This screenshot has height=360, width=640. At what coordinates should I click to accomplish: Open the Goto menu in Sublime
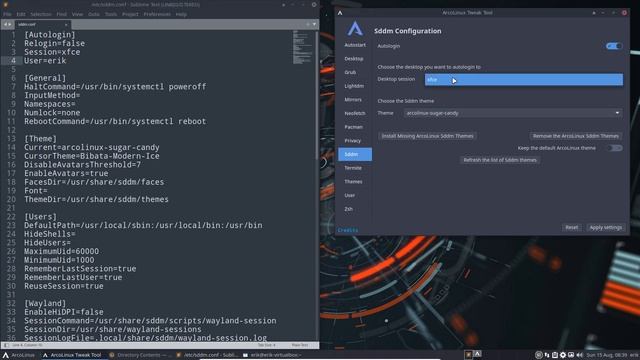point(94,14)
